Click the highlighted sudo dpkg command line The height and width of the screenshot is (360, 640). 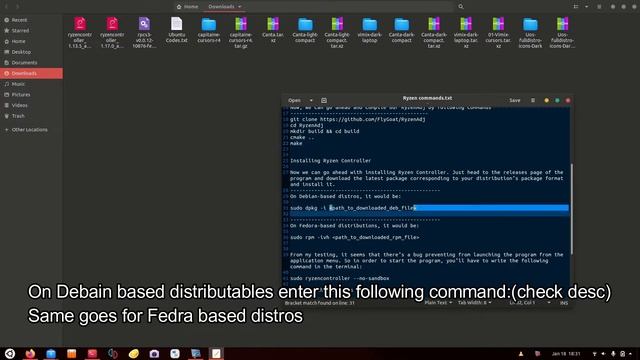point(429,208)
